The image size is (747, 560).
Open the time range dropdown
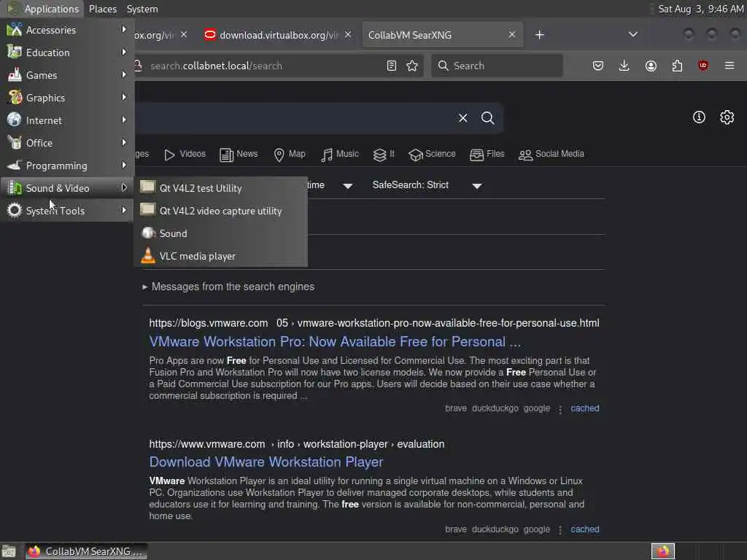(x=330, y=184)
